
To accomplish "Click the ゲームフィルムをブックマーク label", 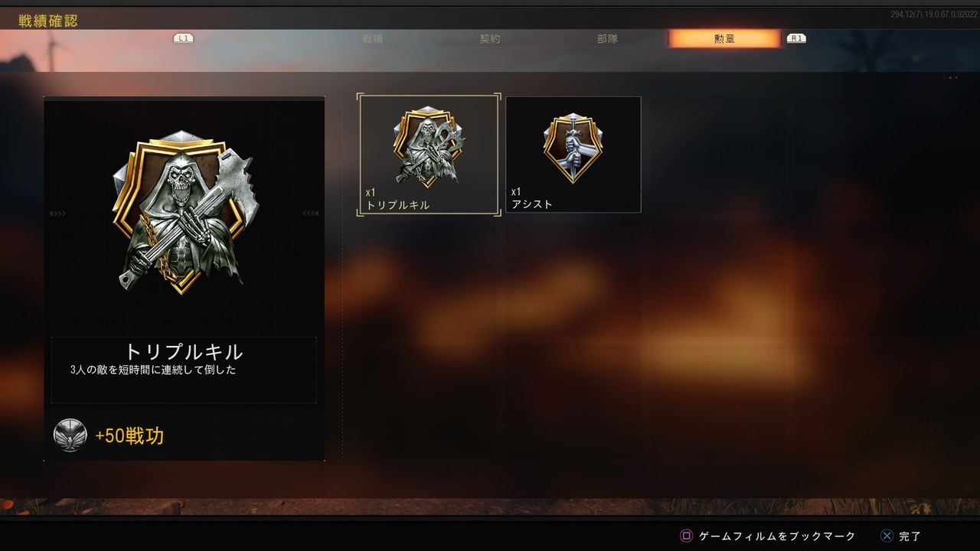I will click(778, 536).
